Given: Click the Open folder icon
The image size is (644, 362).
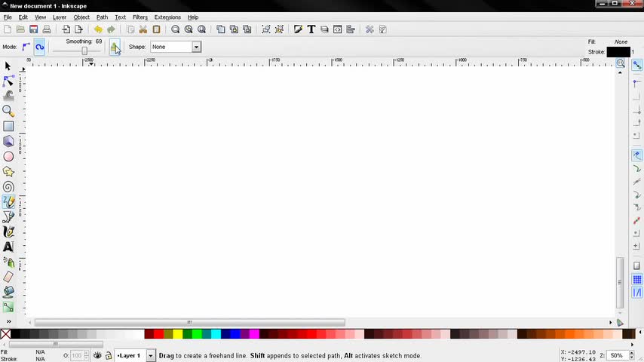Looking at the screenshot, I should [x=20, y=29].
